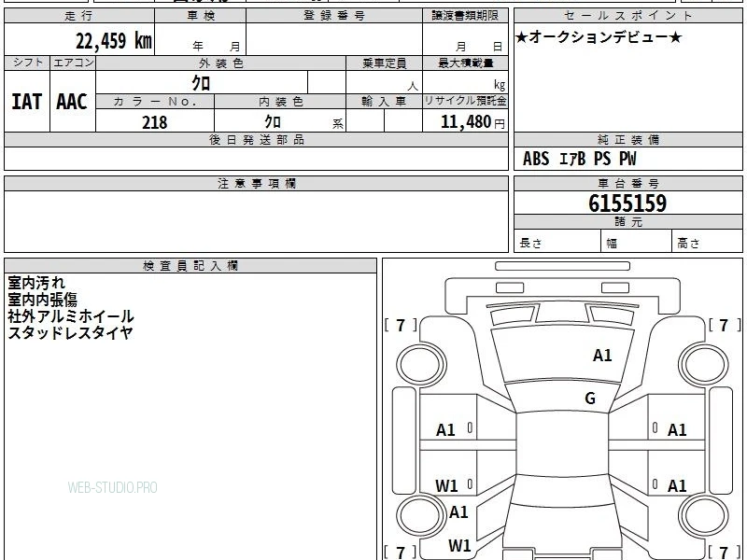Click the 輸入車 header
Image resolution: width=747 pixels, height=560 pixels.
(384, 102)
